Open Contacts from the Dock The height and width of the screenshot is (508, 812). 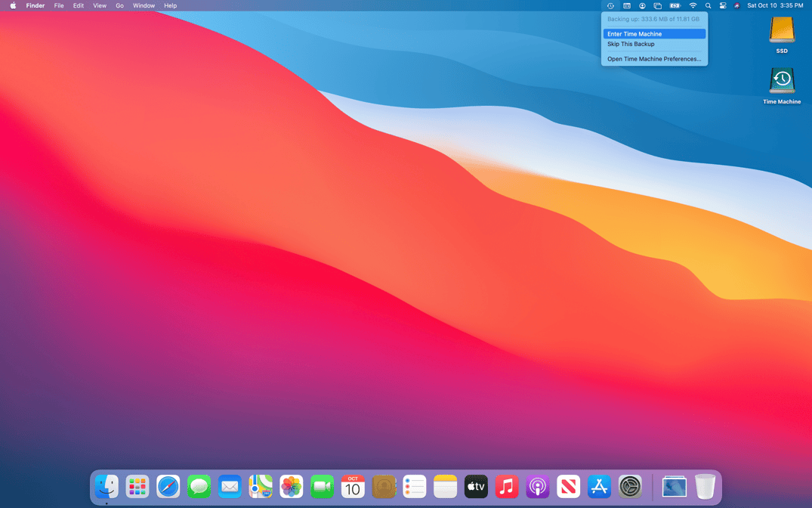[384, 487]
